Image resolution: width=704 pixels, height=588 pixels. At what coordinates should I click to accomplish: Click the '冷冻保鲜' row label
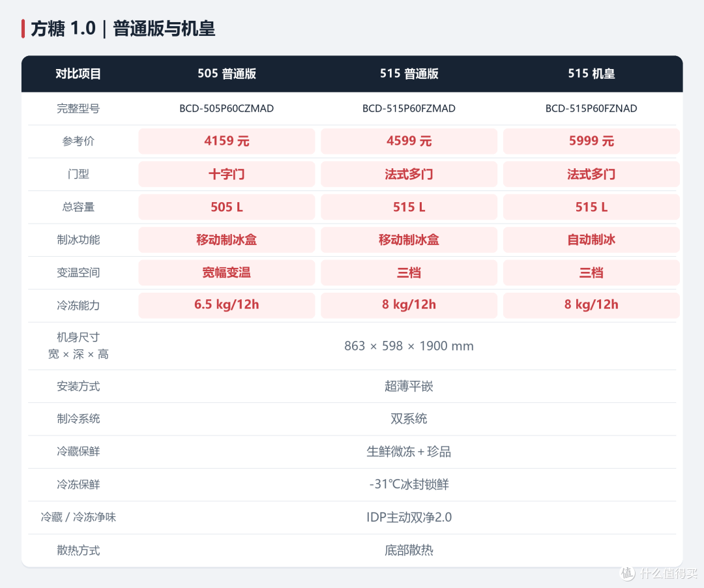click(78, 484)
